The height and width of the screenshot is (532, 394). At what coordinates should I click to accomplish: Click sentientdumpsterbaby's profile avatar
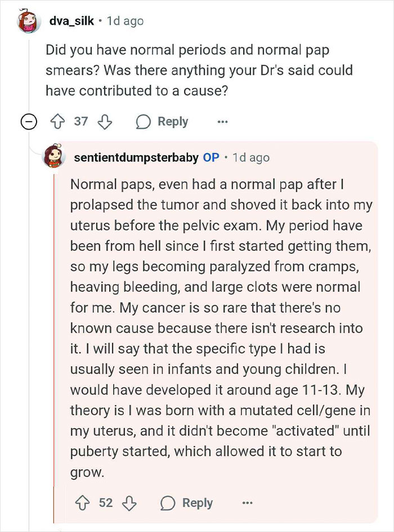coord(55,156)
